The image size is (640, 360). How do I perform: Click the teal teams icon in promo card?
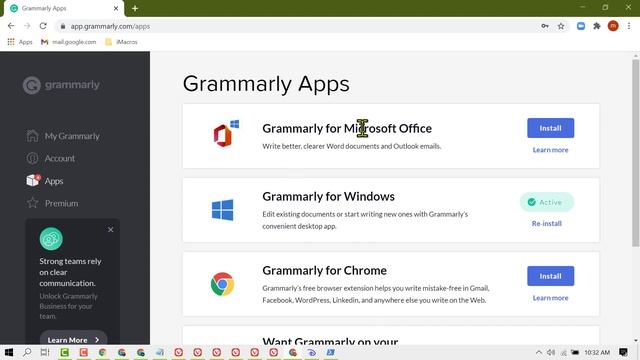[51, 239]
